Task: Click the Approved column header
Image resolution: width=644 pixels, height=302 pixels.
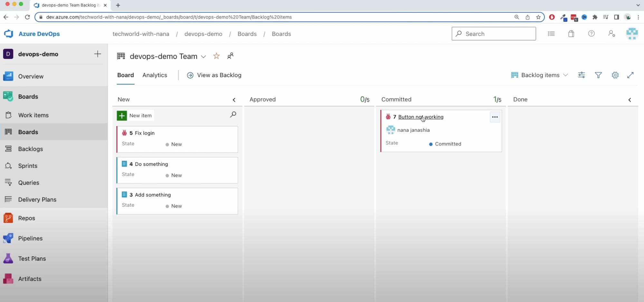Action: coord(262,100)
